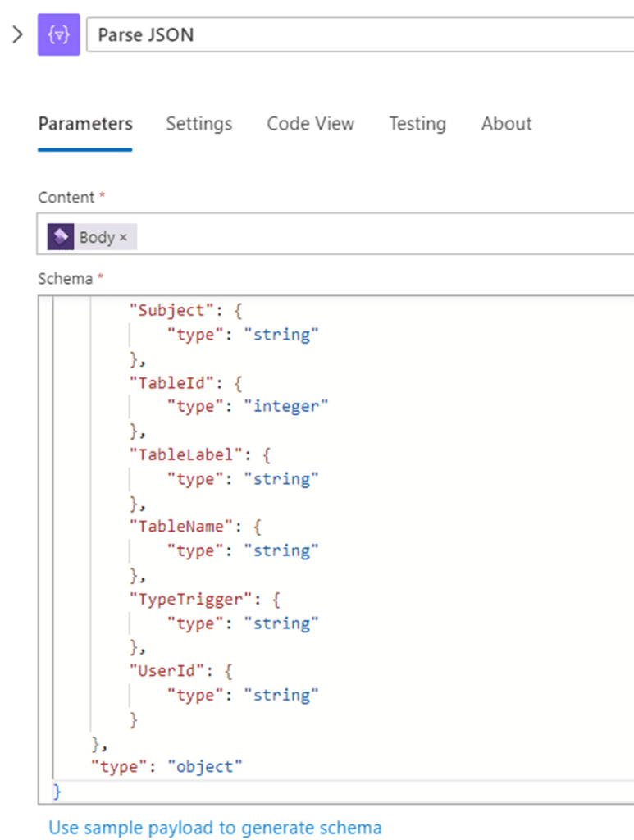Click the "UserId" key in the schema
Screen dimensions: 634x840
167,671
